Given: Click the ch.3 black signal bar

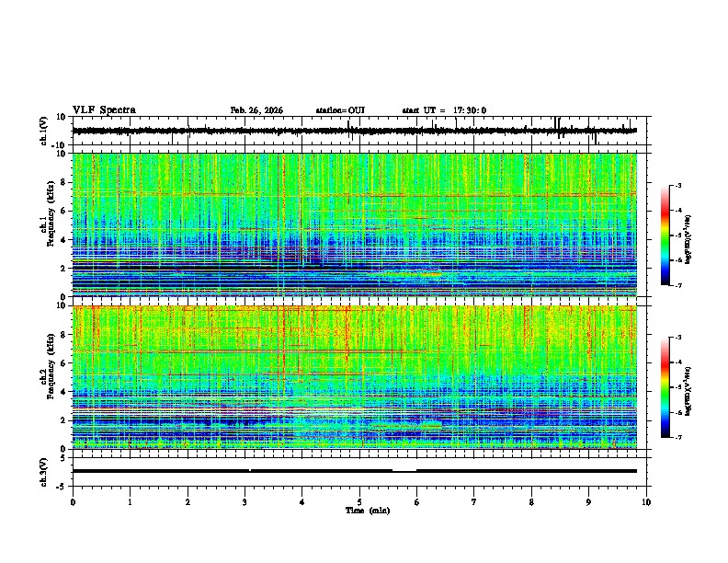Looking at the screenshot, I should tap(354, 471).
